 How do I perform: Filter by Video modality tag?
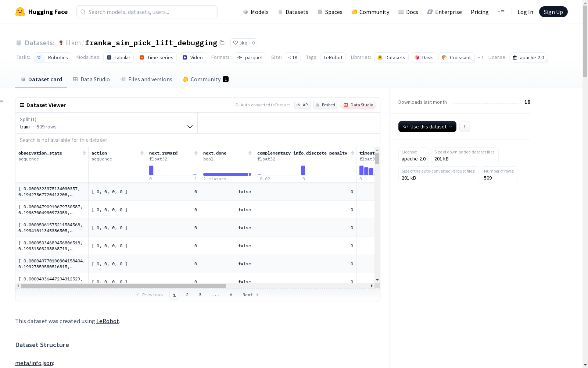point(193,57)
